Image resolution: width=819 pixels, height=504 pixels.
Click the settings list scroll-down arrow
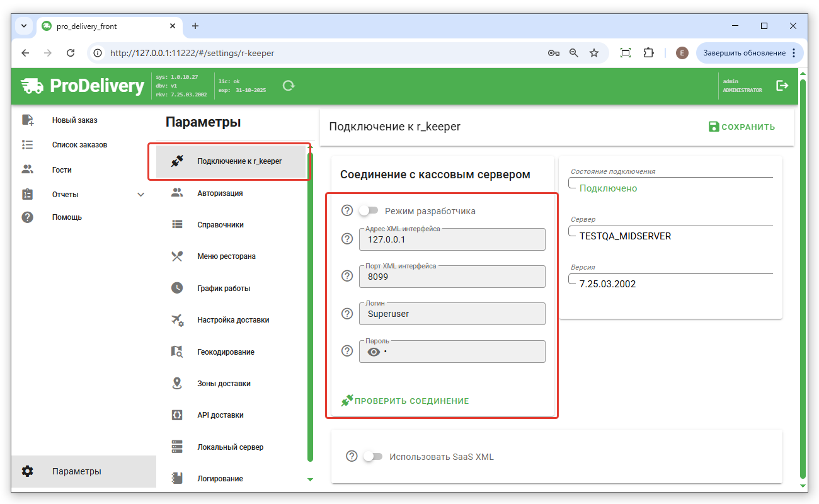(x=310, y=479)
